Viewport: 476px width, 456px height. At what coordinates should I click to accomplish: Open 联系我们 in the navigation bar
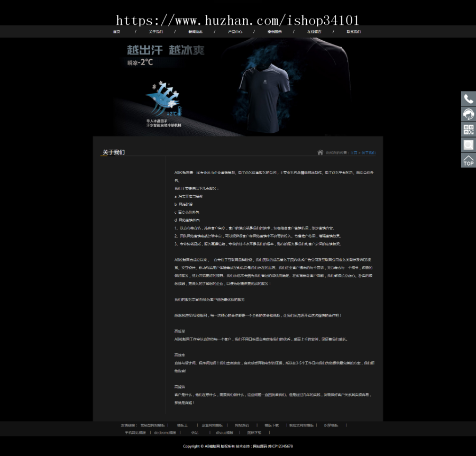coord(354,32)
